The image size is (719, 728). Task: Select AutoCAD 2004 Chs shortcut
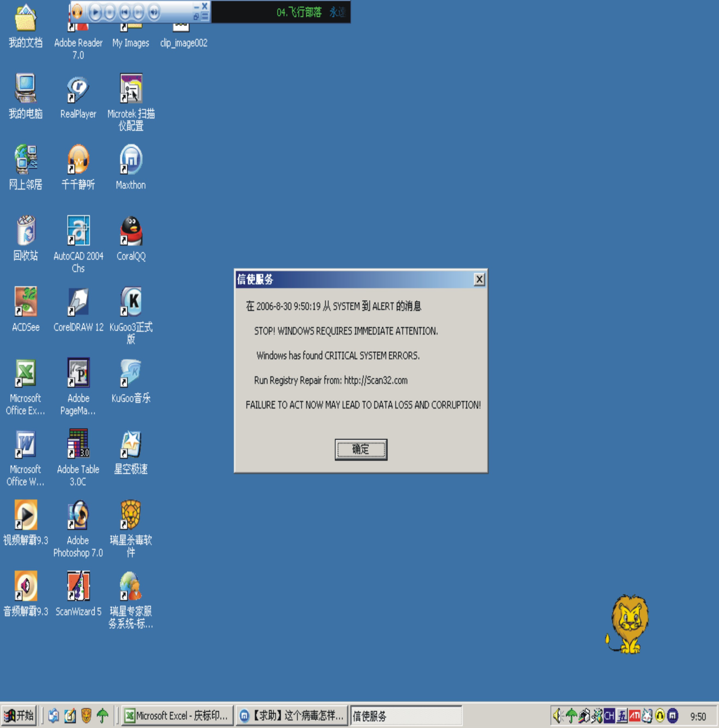pyautogui.click(x=78, y=231)
